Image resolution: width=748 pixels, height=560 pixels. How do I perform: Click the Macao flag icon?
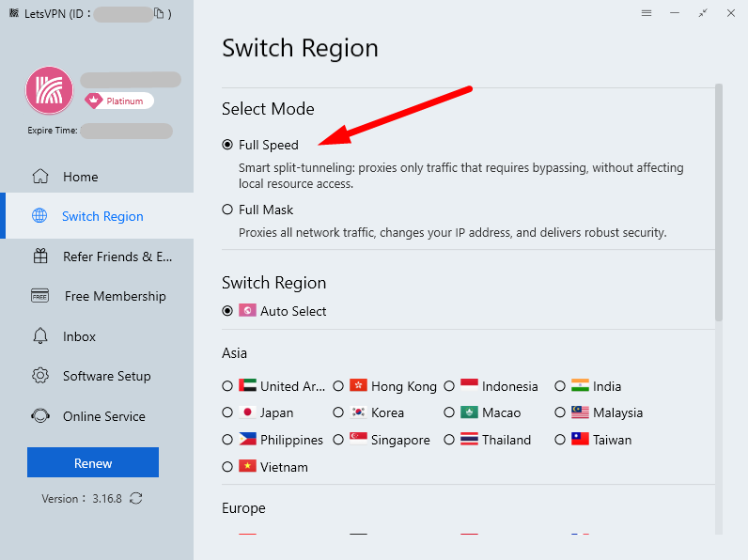pyautogui.click(x=469, y=412)
